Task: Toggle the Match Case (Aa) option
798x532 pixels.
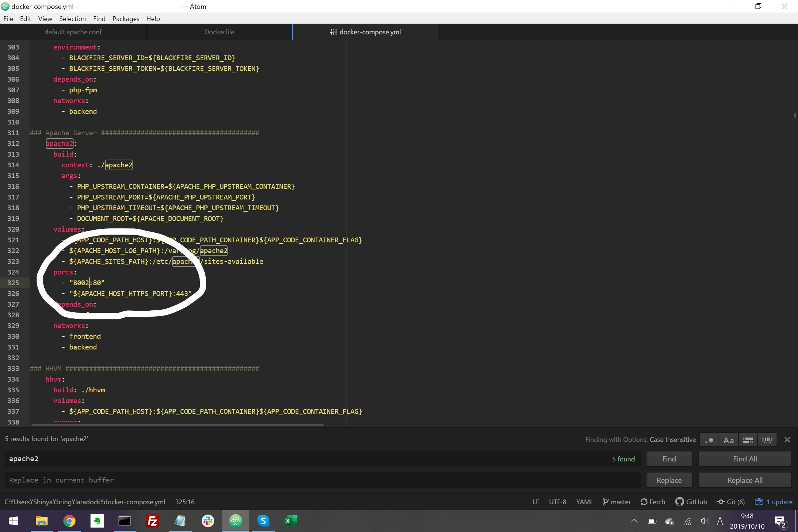Action: (728, 440)
